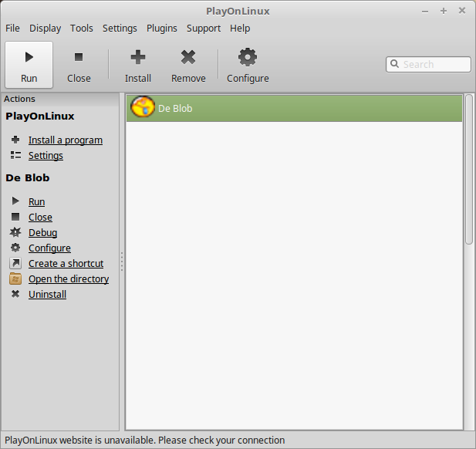Viewport: 476px width, 449px height.
Task: Click the Uninstall link
Action: (47, 295)
